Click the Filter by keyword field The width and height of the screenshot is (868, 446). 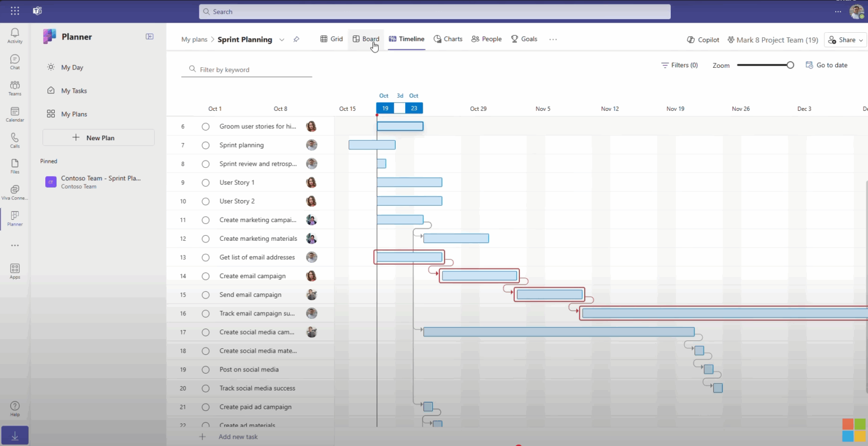point(247,70)
